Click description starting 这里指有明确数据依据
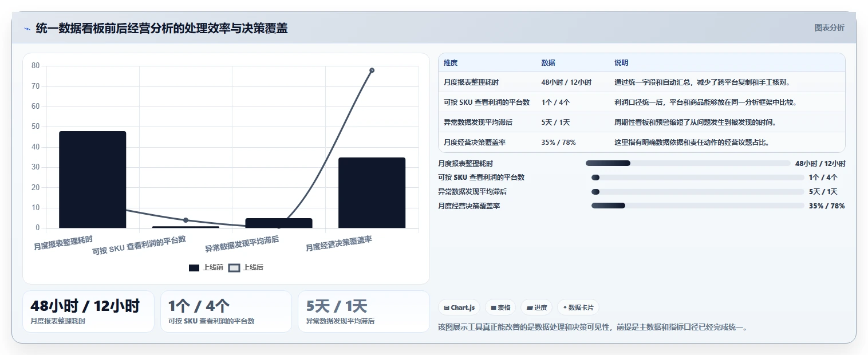 click(x=692, y=143)
